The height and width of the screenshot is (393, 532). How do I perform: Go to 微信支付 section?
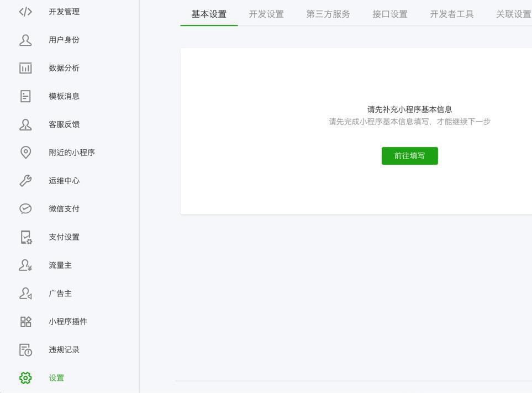click(64, 209)
